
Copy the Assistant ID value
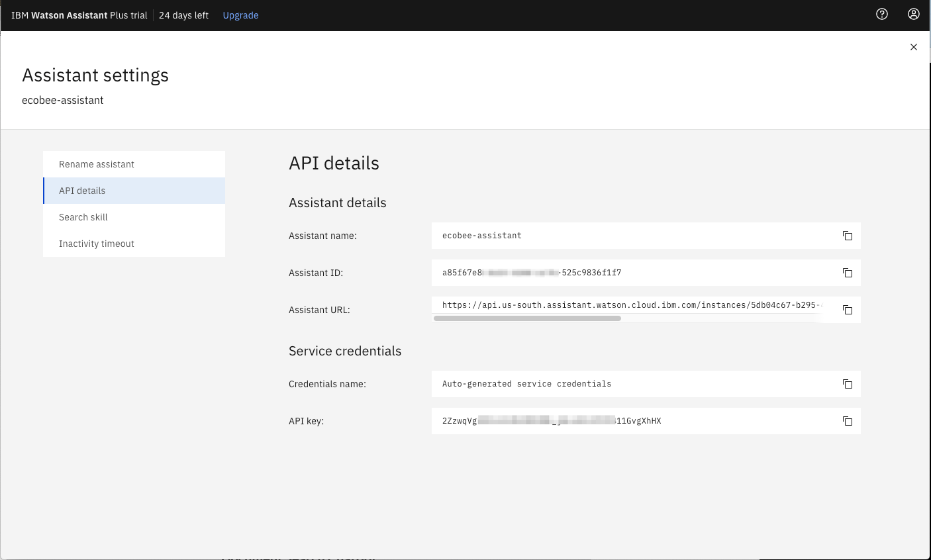847,273
